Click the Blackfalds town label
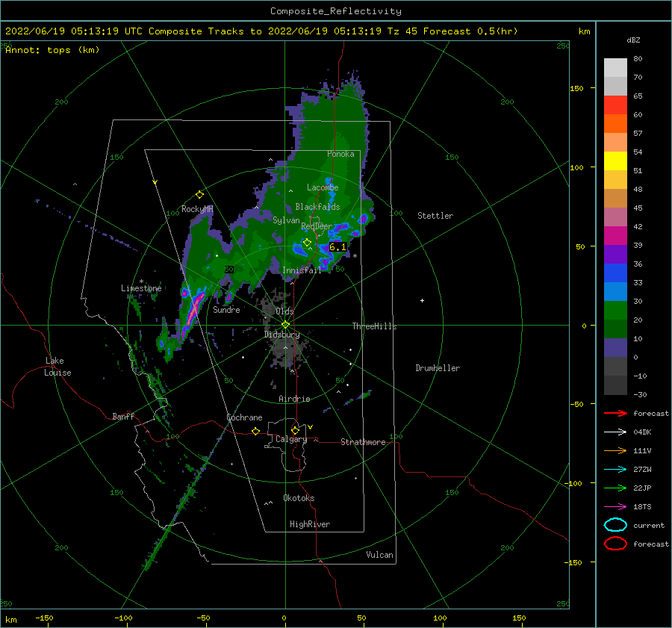Viewport: 672px width, 628px height. (x=317, y=207)
